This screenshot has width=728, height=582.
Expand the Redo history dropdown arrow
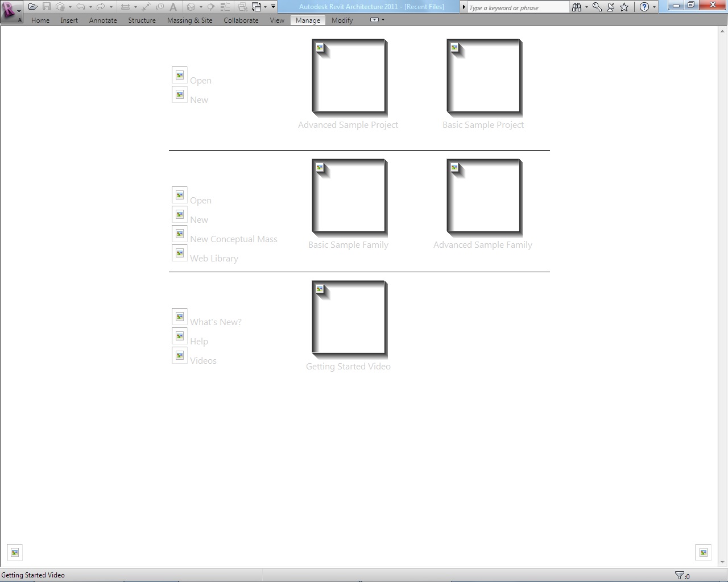pyautogui.click(x=110, y=7)
